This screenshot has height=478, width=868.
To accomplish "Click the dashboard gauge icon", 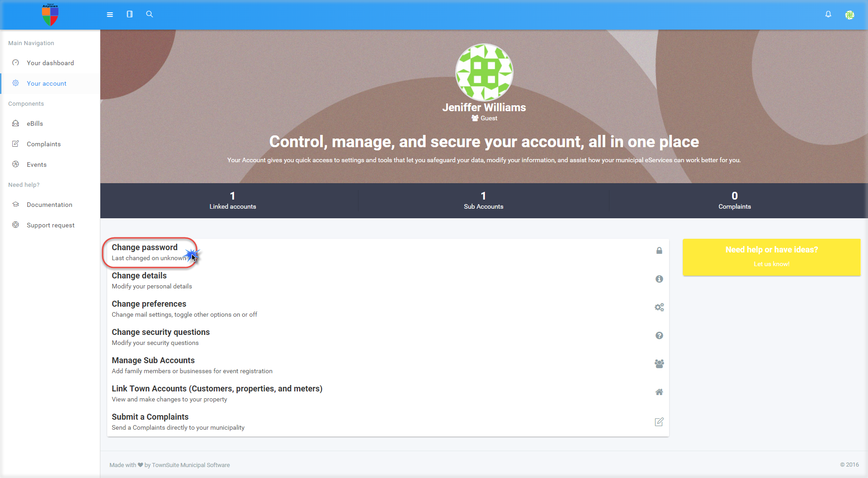I will coord(16,62).
